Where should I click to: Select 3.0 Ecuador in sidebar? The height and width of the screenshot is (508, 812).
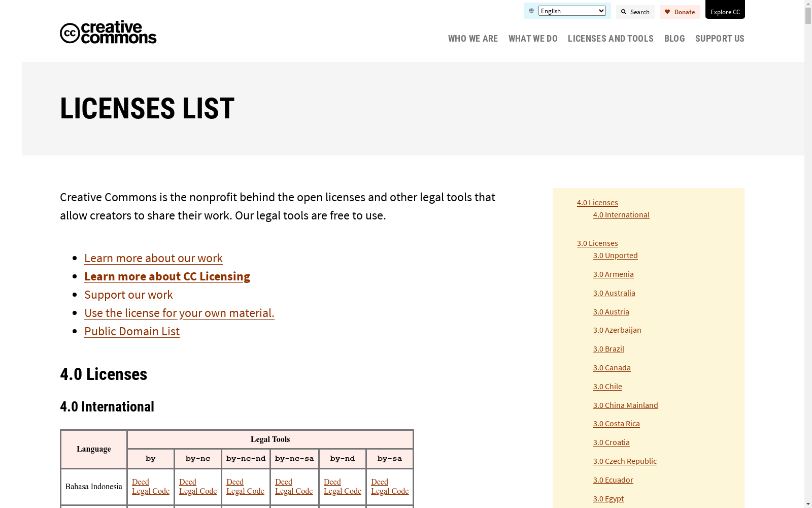click(613, 480)
